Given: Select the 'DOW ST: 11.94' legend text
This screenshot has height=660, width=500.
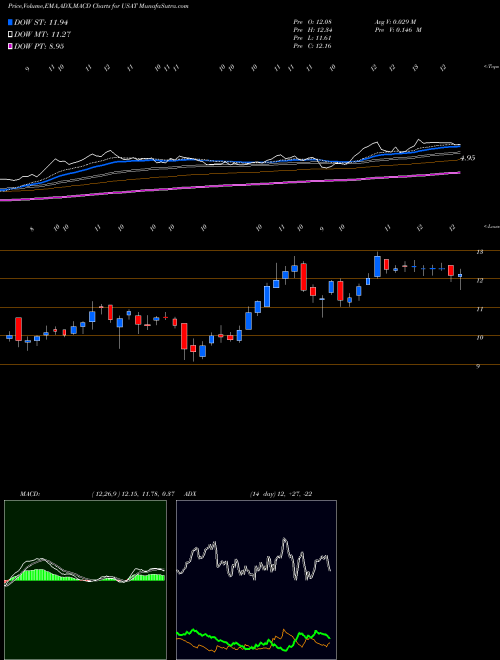Looking at the screenshot, I should tap(41, 22).
